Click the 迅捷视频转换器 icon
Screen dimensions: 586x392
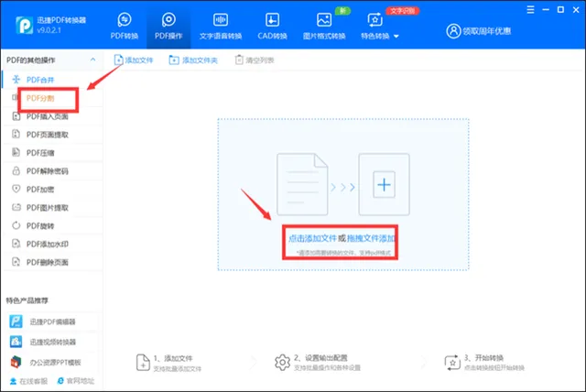tap(16, 342)
